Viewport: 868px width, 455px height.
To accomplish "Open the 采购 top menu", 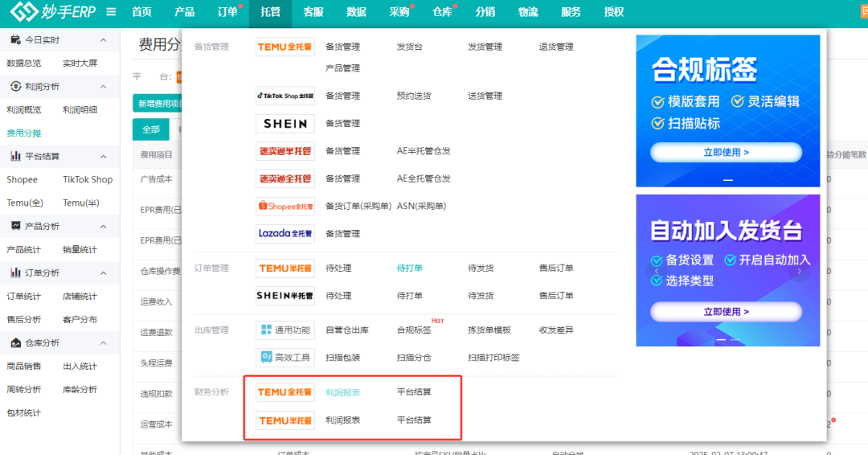I will 399,11.
